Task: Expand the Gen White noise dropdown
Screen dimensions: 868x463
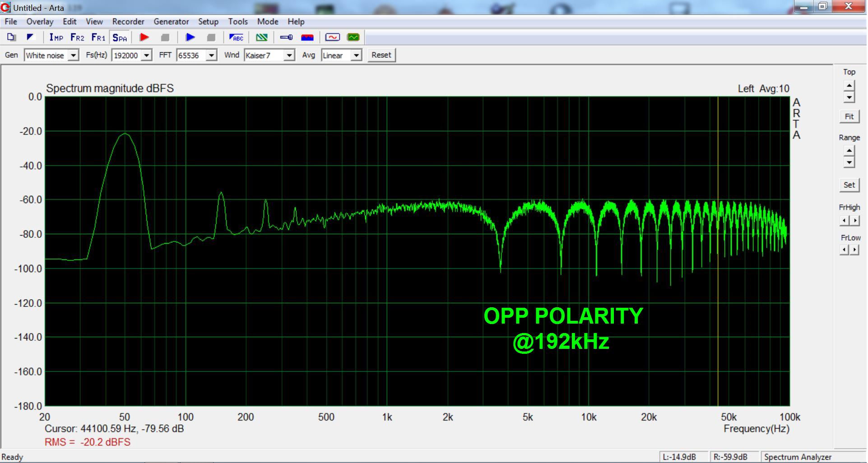Action: (x=74, y=56)
